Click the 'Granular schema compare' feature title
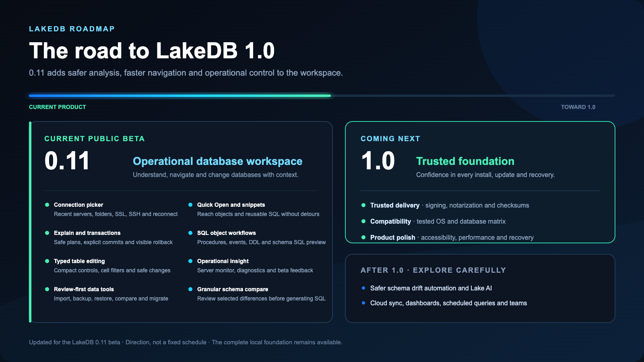Image resolution: width=644 pixels, height=362 pixels. 233,289
